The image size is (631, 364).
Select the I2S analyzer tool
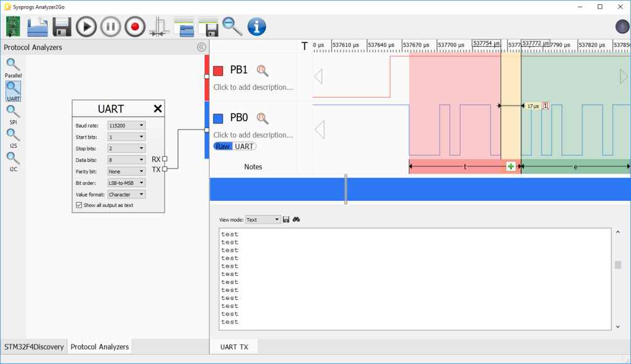click(13, 137)
